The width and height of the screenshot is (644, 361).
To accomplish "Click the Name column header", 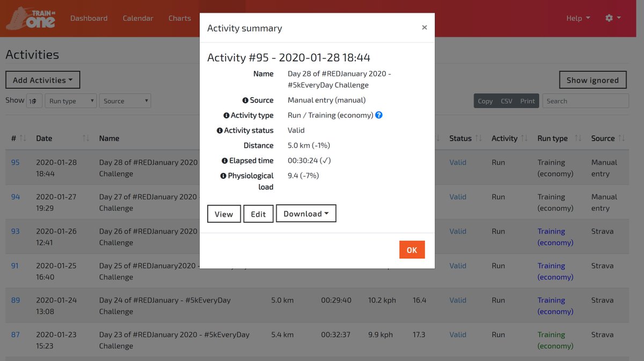I will (x=109, y=138).
